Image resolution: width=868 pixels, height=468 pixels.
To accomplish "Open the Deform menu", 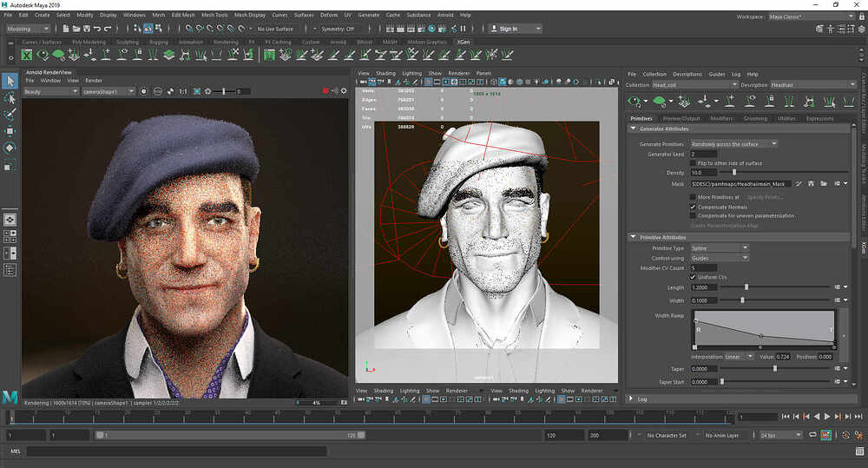I will point(329,15).
